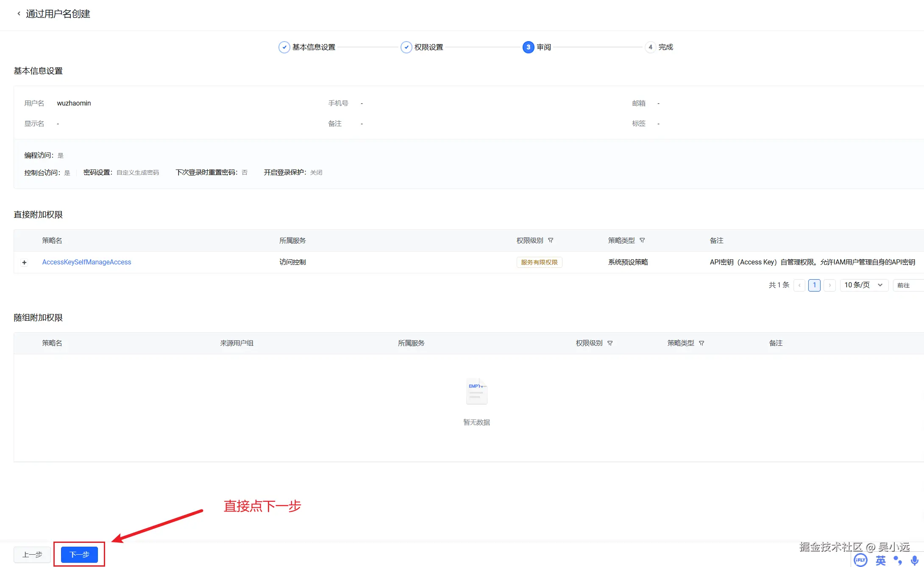This screenshot has height=567, width=924.
Task: Open the filter icon on 策略类型 column
Action: point(643,240)
